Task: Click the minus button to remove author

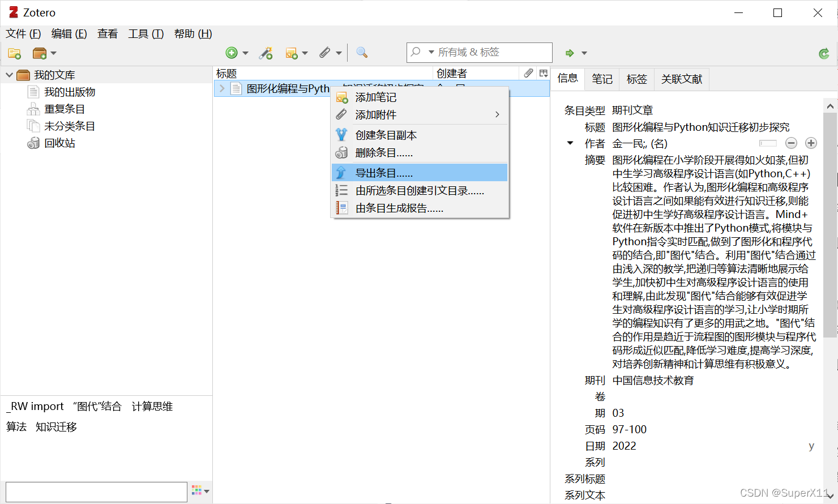Action: pyautogui.click(x=792, y=143)
